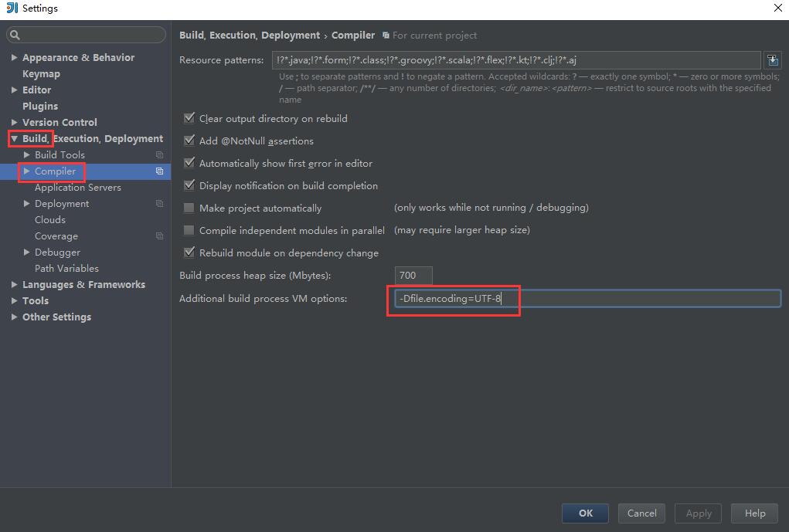
Task: Expand the Tools settings node
Action: tap(14, 300)
